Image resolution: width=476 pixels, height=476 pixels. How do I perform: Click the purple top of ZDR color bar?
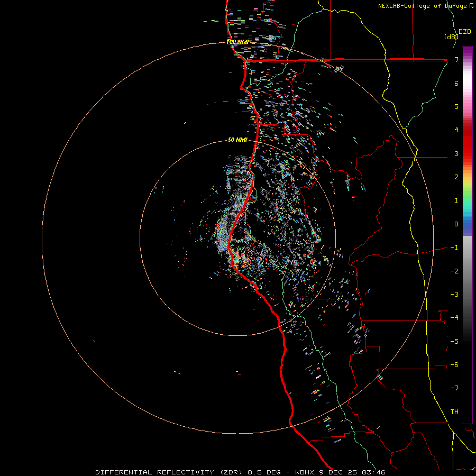[467, 52]
